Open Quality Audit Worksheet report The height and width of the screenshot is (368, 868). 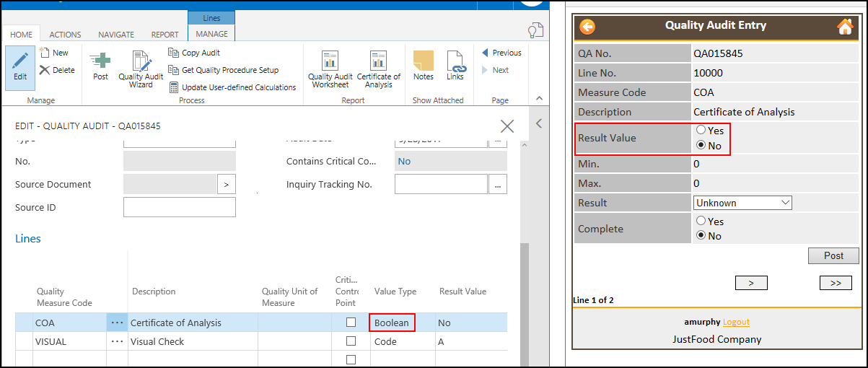pos(330,69)
